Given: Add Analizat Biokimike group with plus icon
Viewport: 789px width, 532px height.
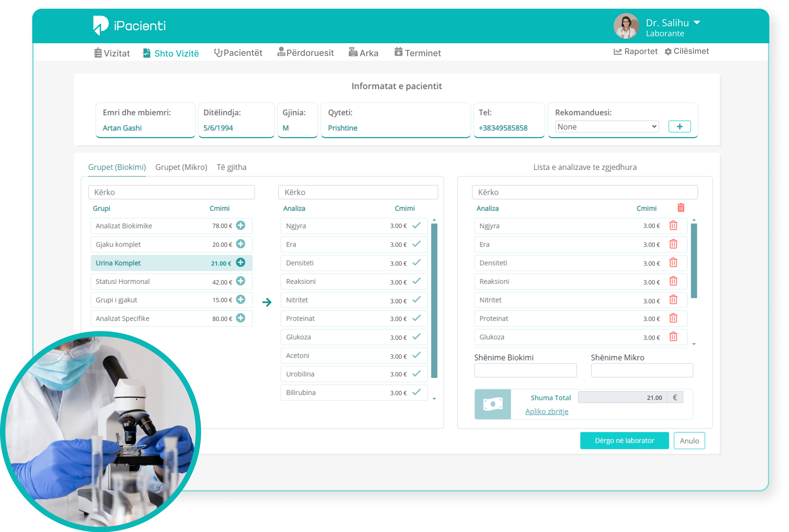Looking at the screenshot, I should click(240, 225).
